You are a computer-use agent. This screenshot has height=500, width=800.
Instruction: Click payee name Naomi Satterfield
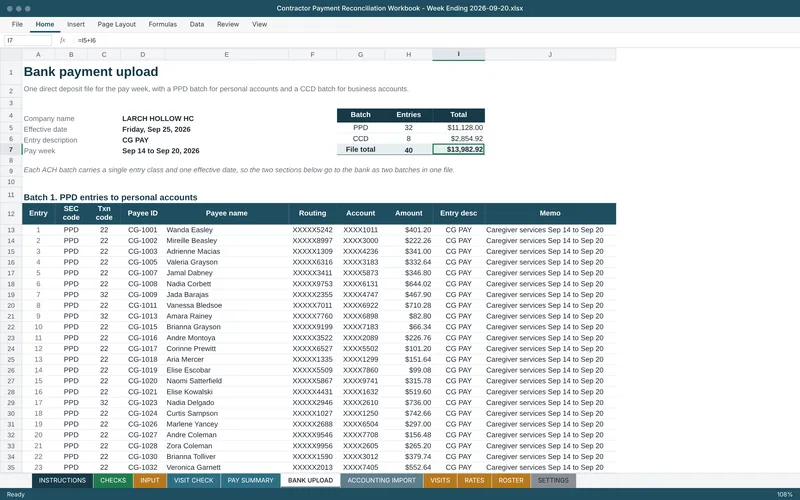tap(194, 381)
